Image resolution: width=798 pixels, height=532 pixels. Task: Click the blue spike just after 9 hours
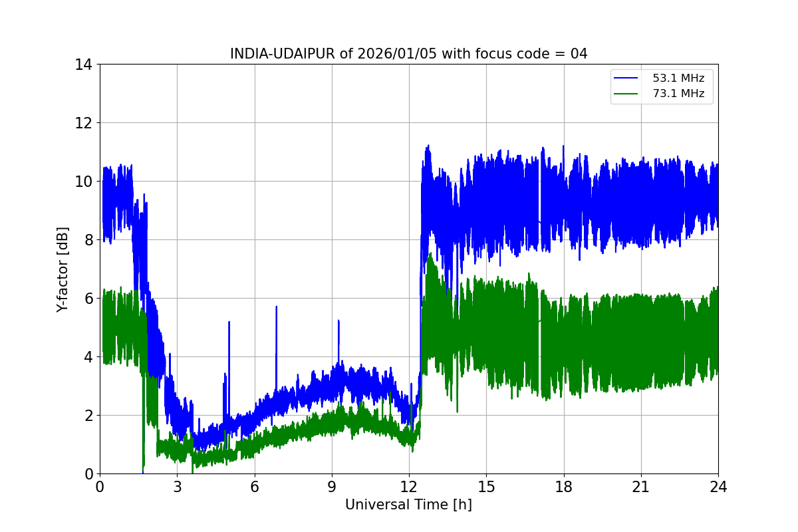(x=338, y=342)
